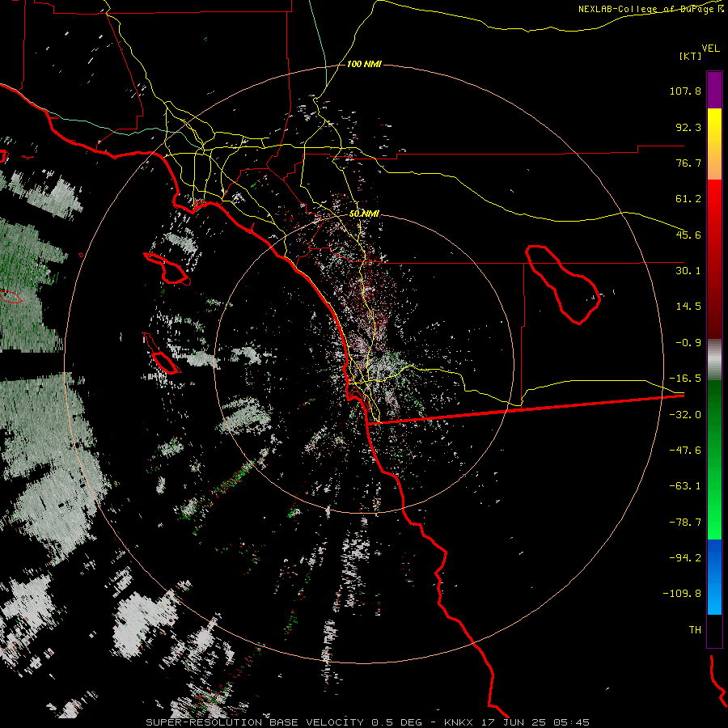Viewport: 728px width, 728px height.
Task: Click the -0.9 legend value
Action: [688, 343]
